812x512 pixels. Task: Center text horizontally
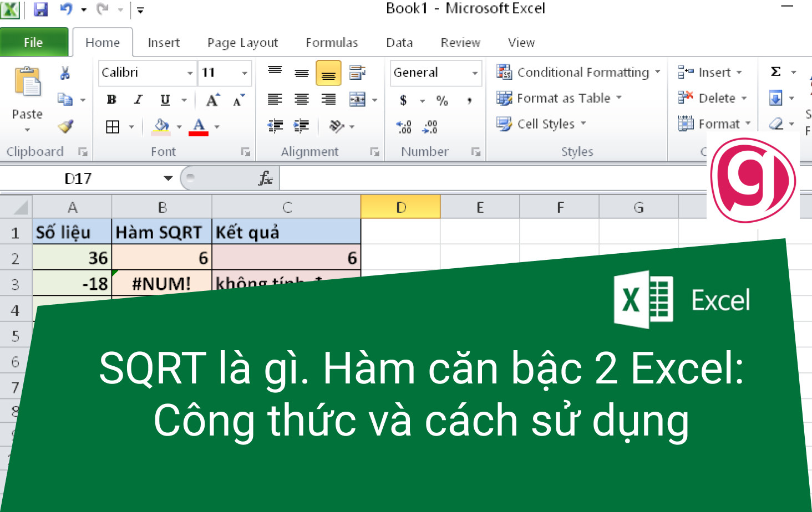[302, 100]
